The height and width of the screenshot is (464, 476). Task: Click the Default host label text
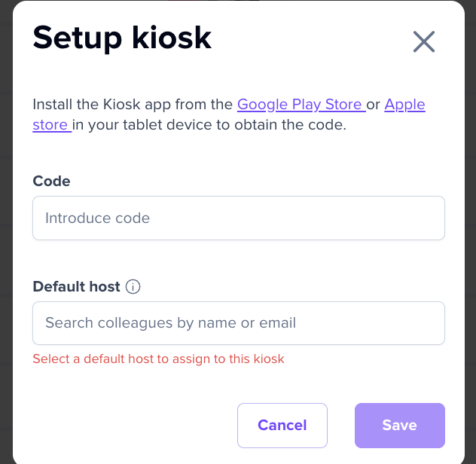(x=76, y=287)
